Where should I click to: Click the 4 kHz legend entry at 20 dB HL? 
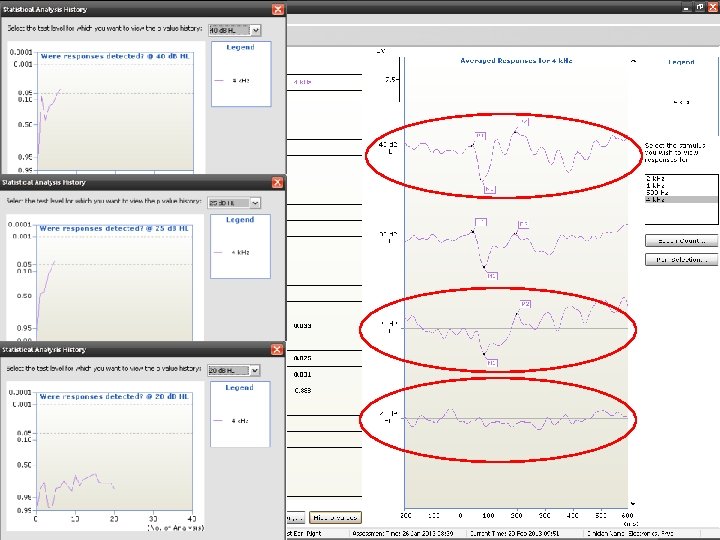[232, 421]
